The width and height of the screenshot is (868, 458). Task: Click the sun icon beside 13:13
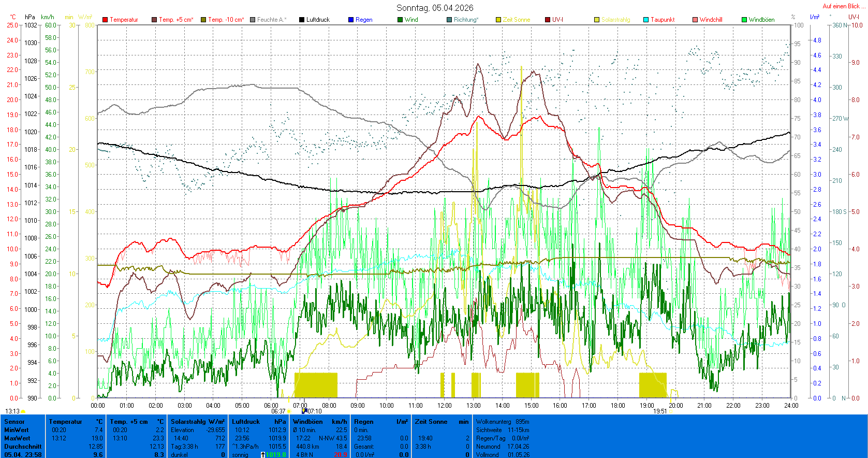click(x=23, y=411)
